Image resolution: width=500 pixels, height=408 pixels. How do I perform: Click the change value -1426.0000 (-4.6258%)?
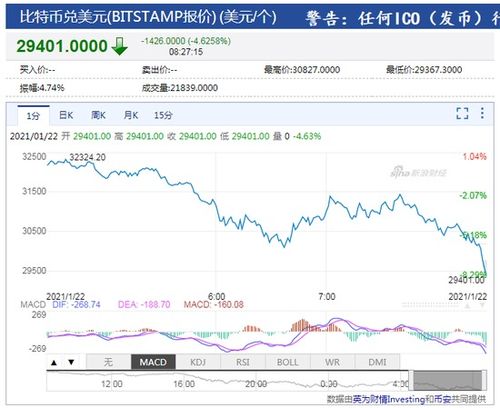click(x=186, y=41)
